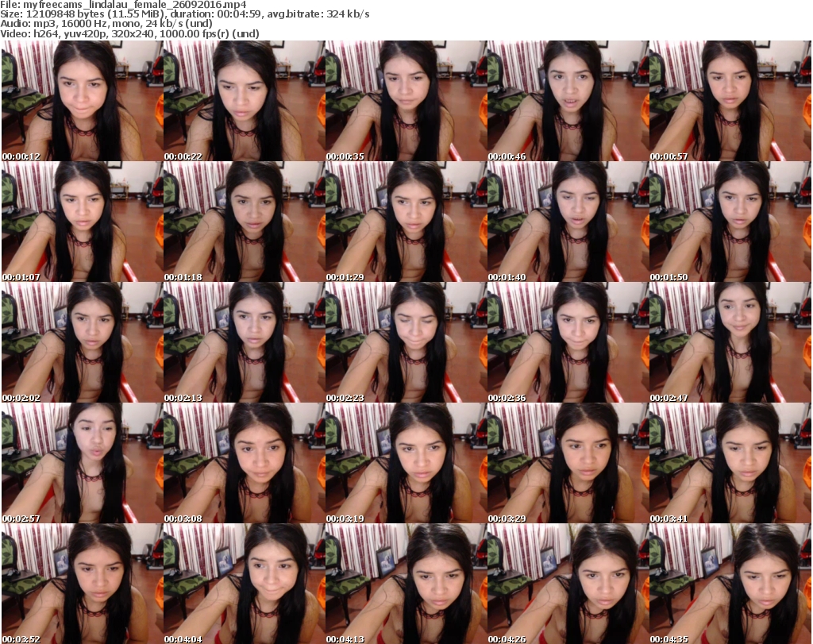Click the Video codec info line

pyautogui.click(x=130, y=34)
